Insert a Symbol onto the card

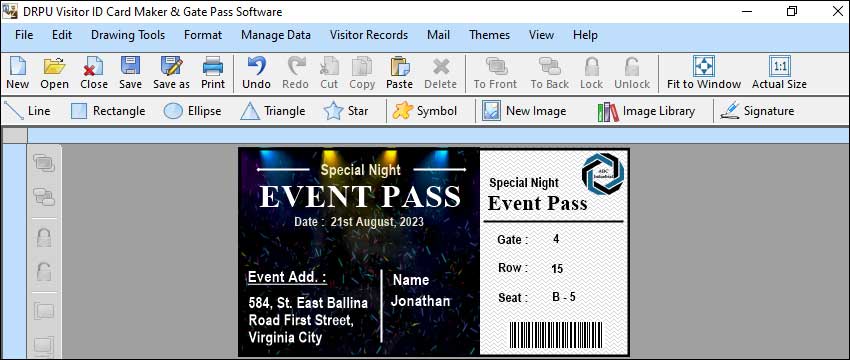pyautogui.click(x=425, y=111)
